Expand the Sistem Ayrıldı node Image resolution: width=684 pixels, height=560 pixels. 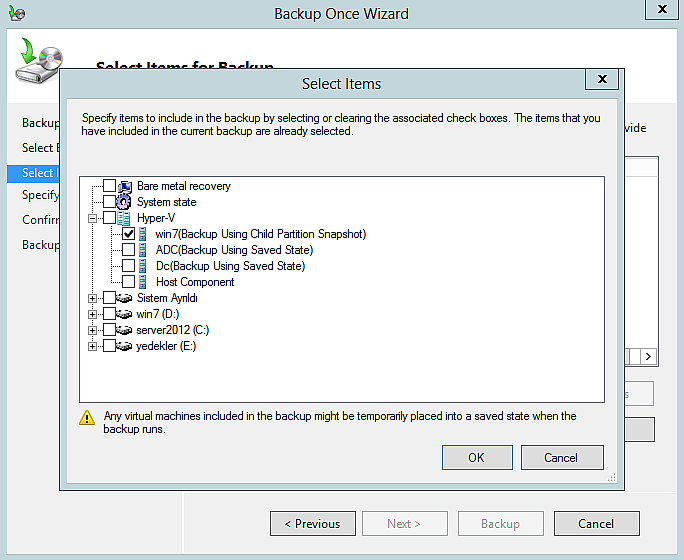point(92,299)
